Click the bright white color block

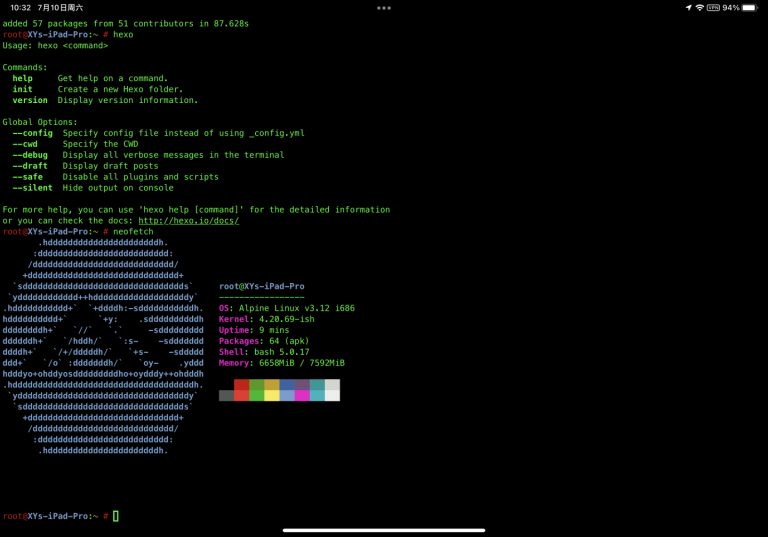[x=332, y=395]
